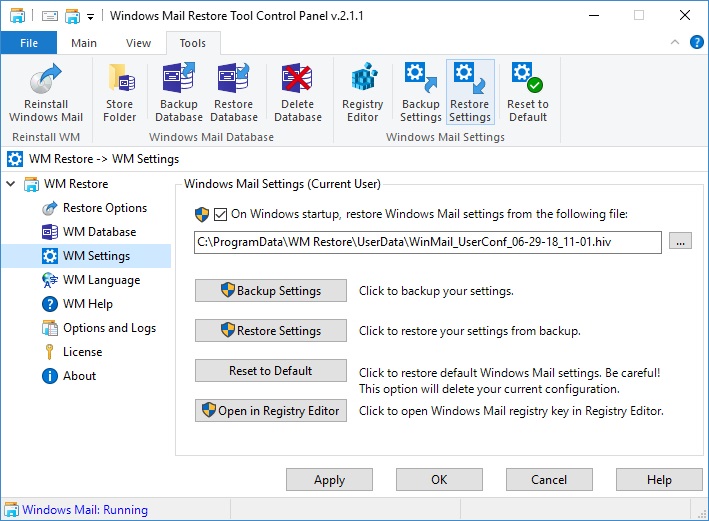Click the status bar mail icon
Screen dimensions: 709x521
pos(11,510)
